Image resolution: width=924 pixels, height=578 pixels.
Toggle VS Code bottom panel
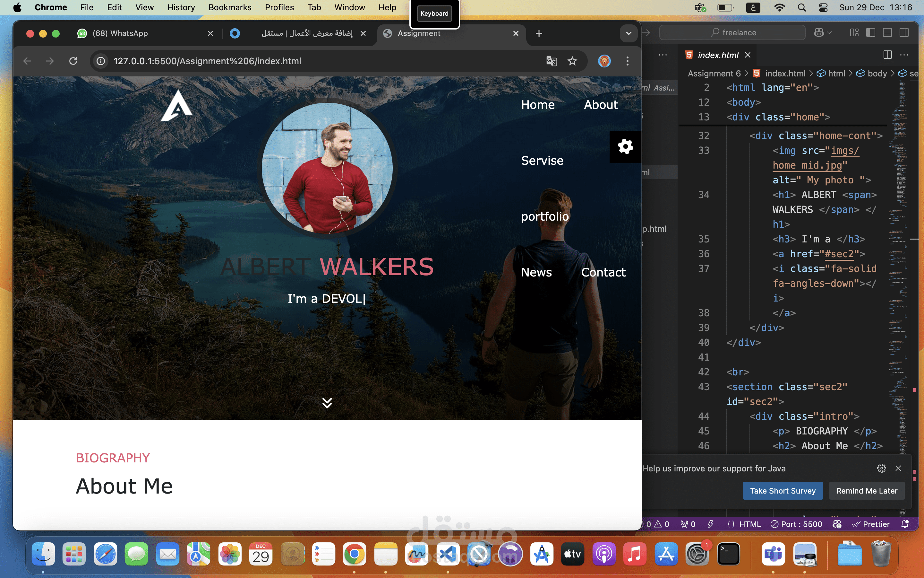click(x=887, y=32)
